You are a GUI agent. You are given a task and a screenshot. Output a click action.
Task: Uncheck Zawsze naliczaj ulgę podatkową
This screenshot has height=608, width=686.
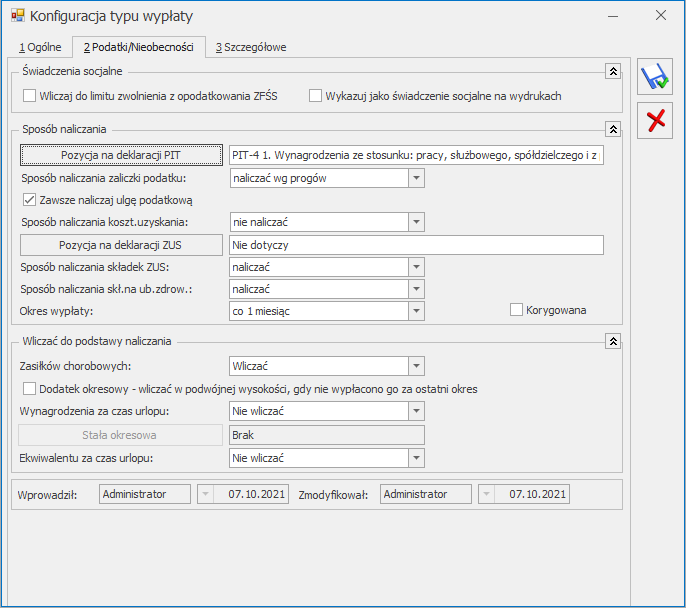pyautogui.click(x=29, y=200)
